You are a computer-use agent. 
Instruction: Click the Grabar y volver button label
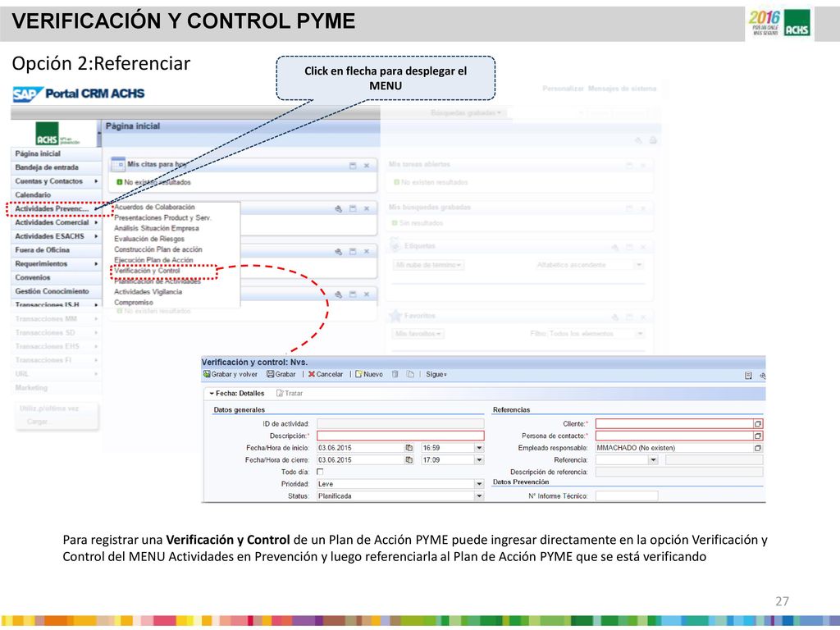(234, 374)
